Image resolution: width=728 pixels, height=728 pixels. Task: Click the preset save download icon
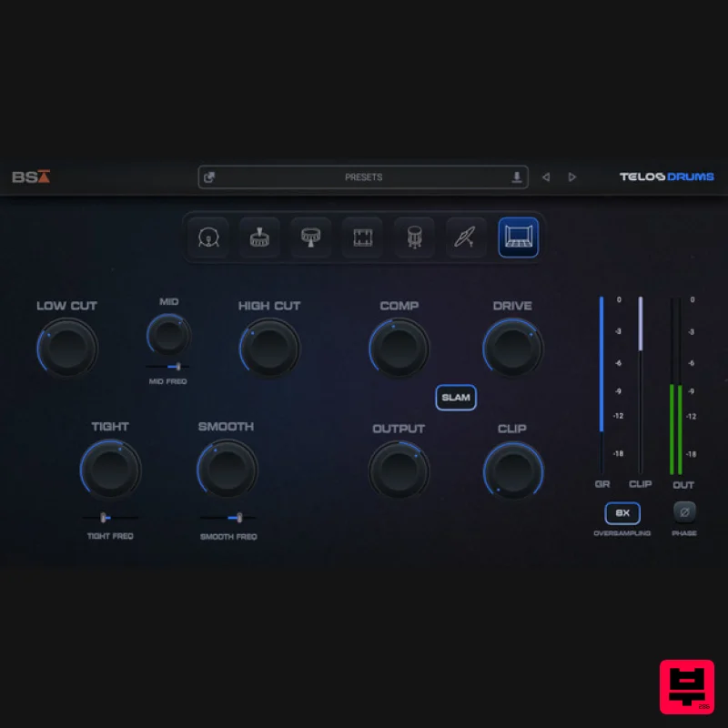(x=517, y=177)
